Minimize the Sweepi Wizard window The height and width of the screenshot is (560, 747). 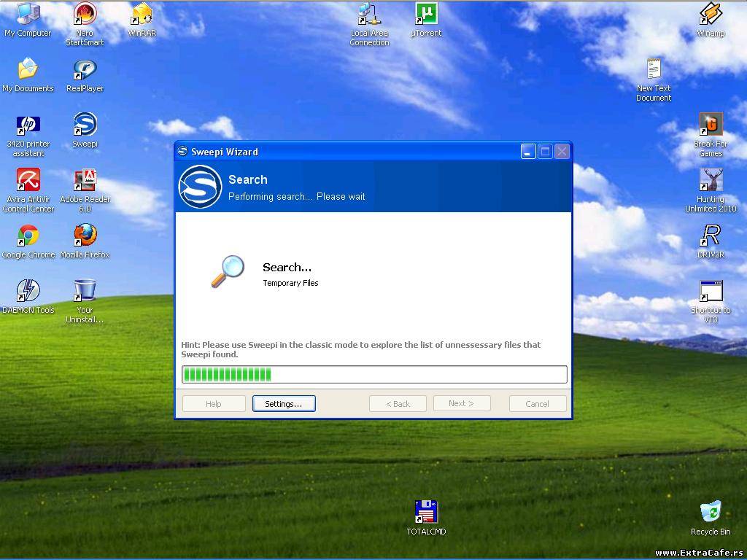tap(528, 152)
